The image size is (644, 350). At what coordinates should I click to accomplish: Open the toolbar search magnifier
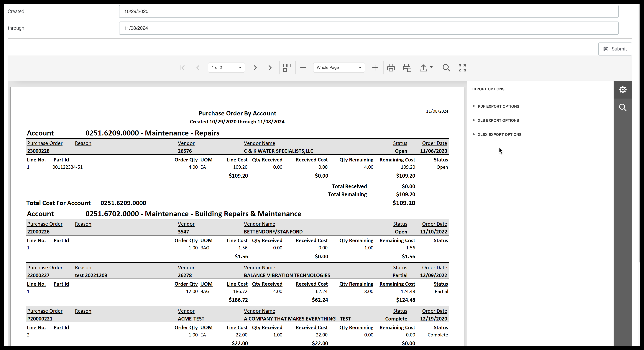click(446, 68)
